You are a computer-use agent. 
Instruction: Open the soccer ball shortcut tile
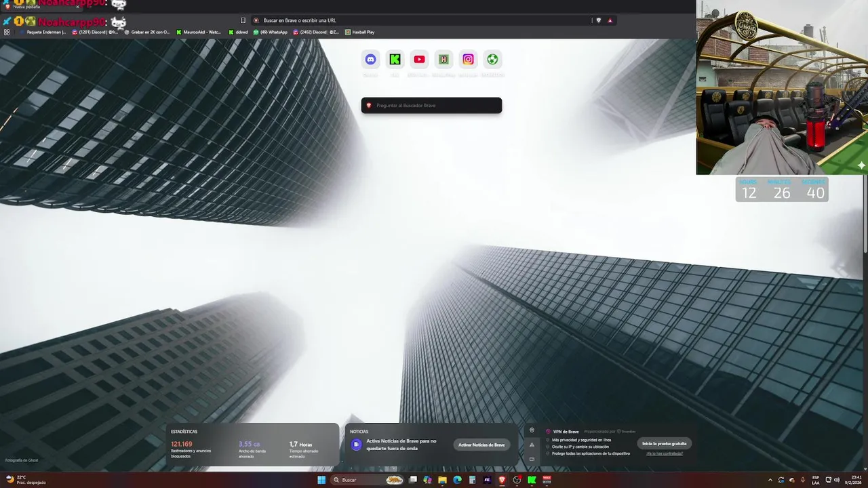pyautogui.click(x=492, y=59)
